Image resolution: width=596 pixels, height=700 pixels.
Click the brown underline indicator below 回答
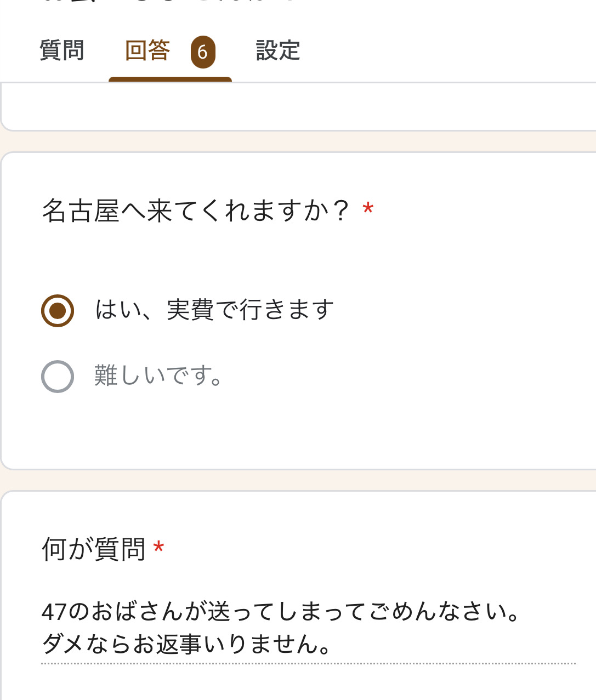pos(170,79)
